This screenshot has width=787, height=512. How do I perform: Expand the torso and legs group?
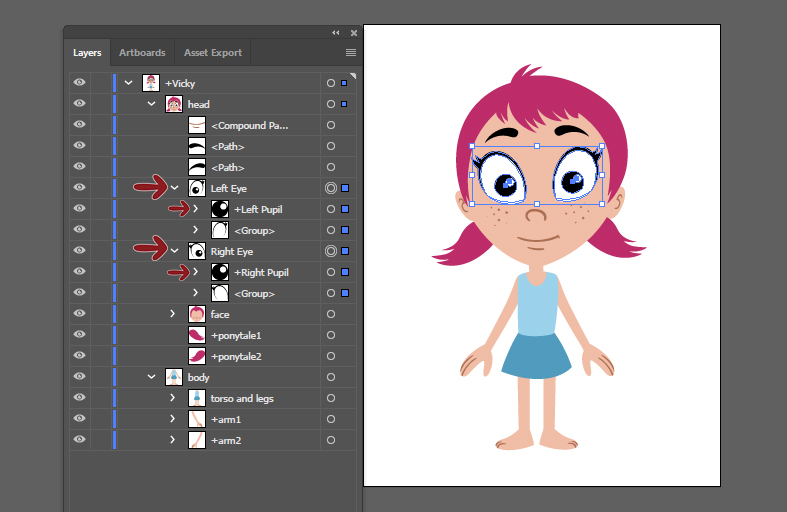coord(174,398)
